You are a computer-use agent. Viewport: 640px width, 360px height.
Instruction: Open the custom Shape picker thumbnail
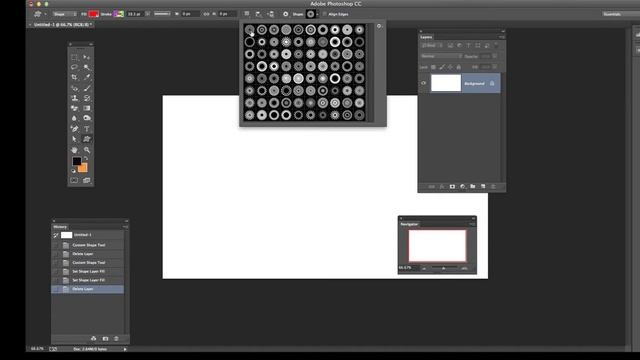[x=311, y=14]
